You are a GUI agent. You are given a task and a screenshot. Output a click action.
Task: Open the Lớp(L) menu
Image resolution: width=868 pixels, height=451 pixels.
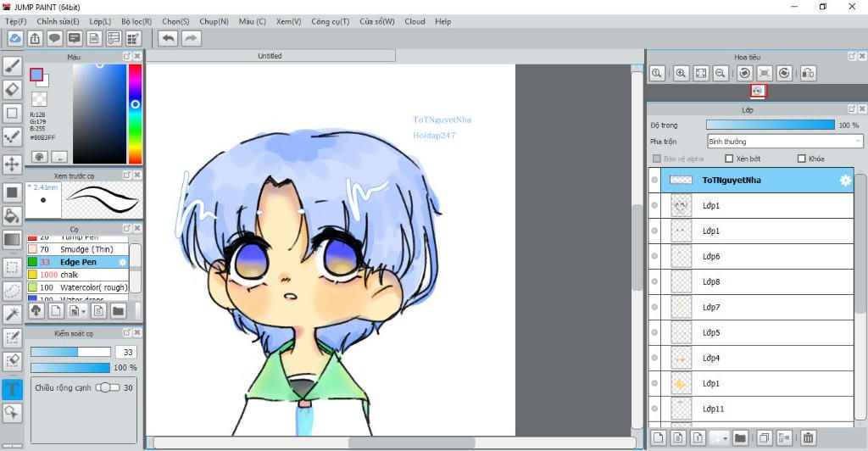tap(100, 21)
